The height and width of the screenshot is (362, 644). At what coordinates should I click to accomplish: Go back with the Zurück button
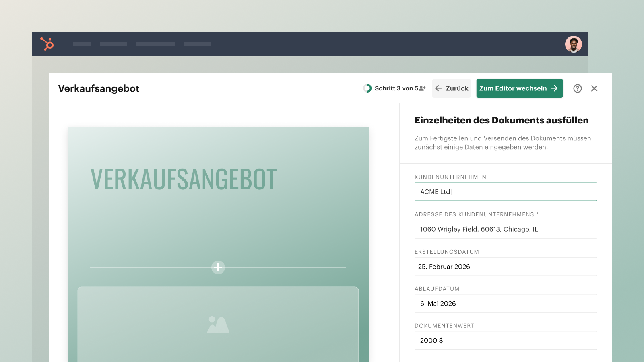click(x=452, y=88)
